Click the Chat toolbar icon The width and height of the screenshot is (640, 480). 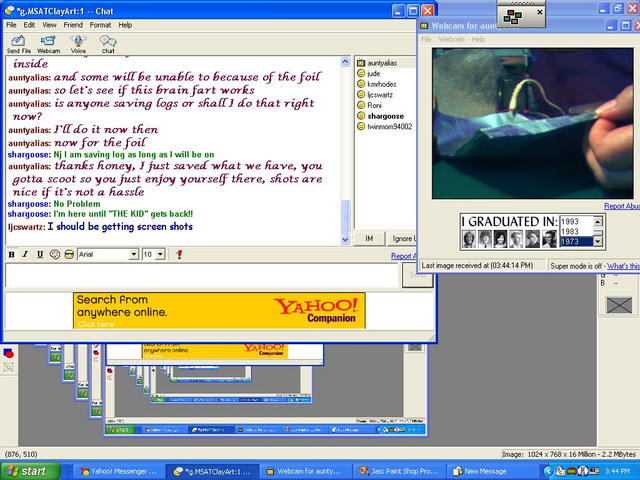click(x=108, y=44)
